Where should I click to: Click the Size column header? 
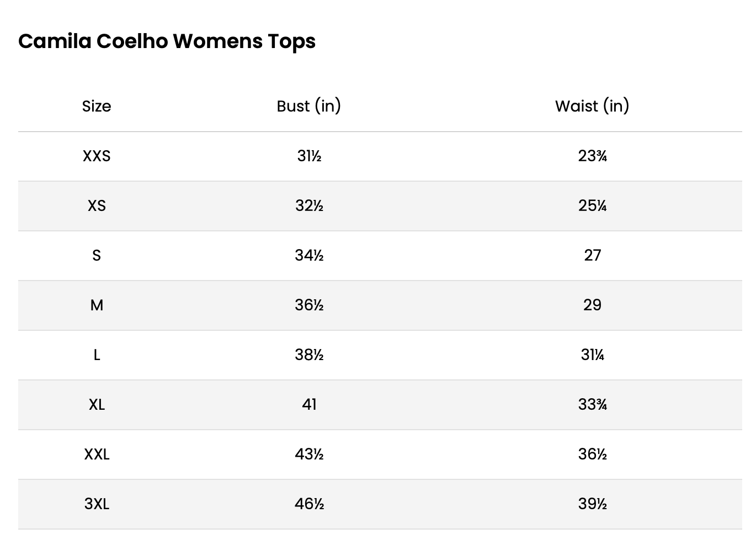(97, 106)
